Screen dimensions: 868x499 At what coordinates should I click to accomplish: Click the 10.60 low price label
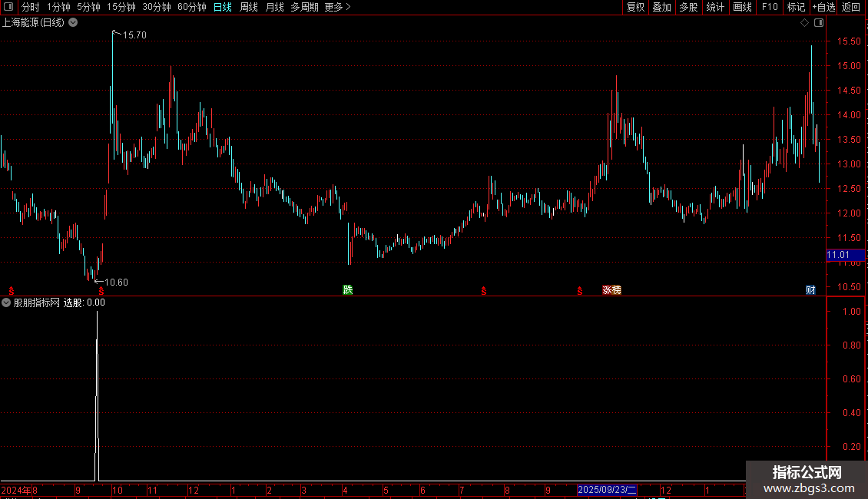116,283
